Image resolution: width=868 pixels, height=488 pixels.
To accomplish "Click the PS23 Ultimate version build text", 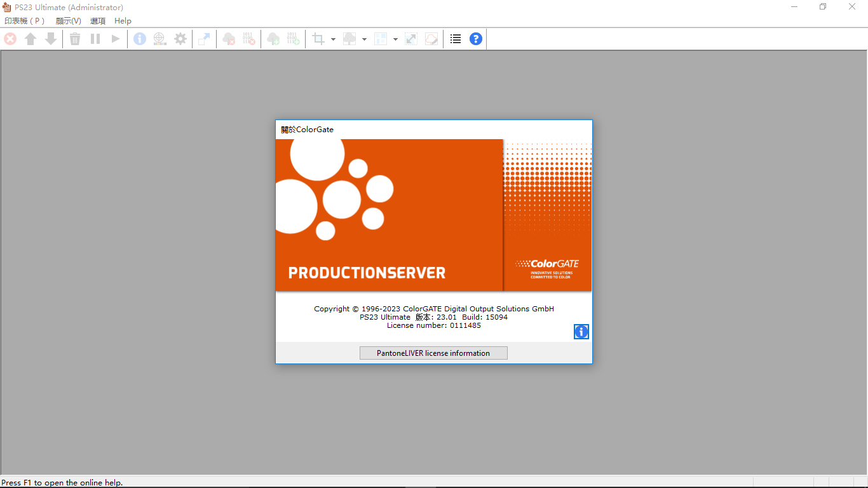I will 434,317.
